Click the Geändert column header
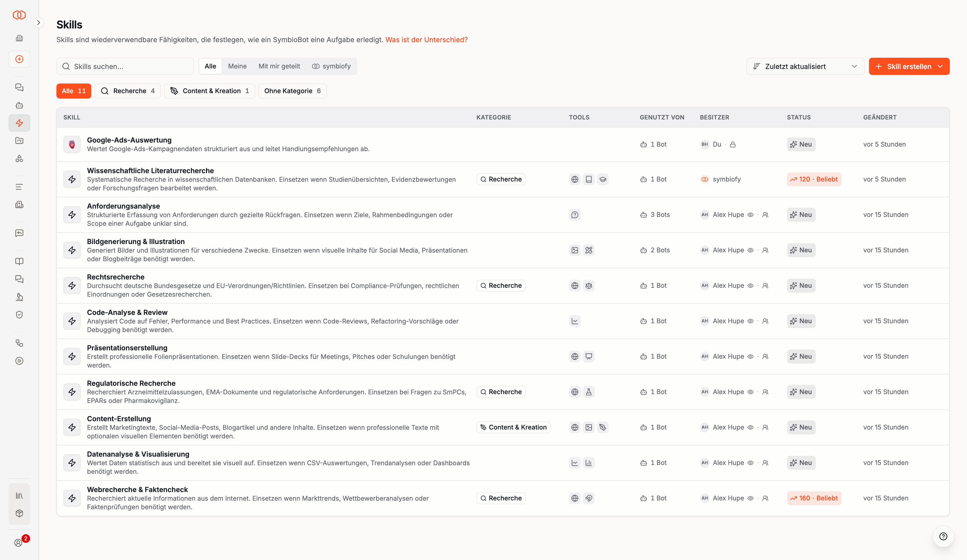Image resolution: width=967 pixels, height=560 pixels. 879,117
